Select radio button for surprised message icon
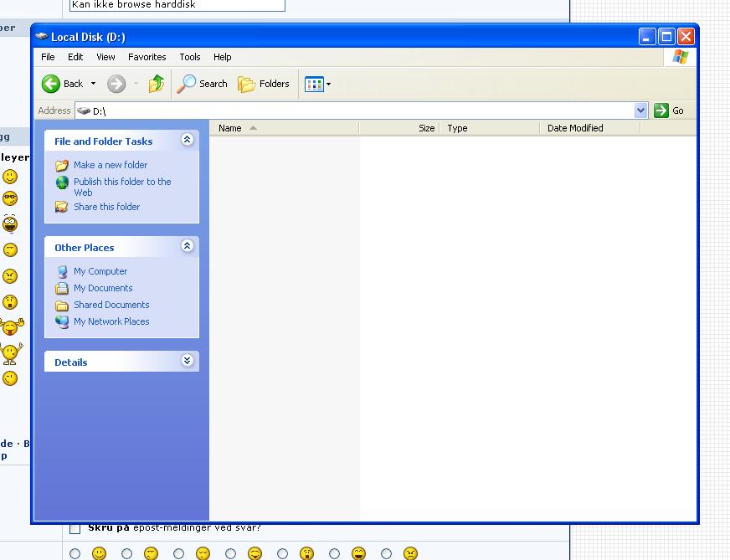 283,553
